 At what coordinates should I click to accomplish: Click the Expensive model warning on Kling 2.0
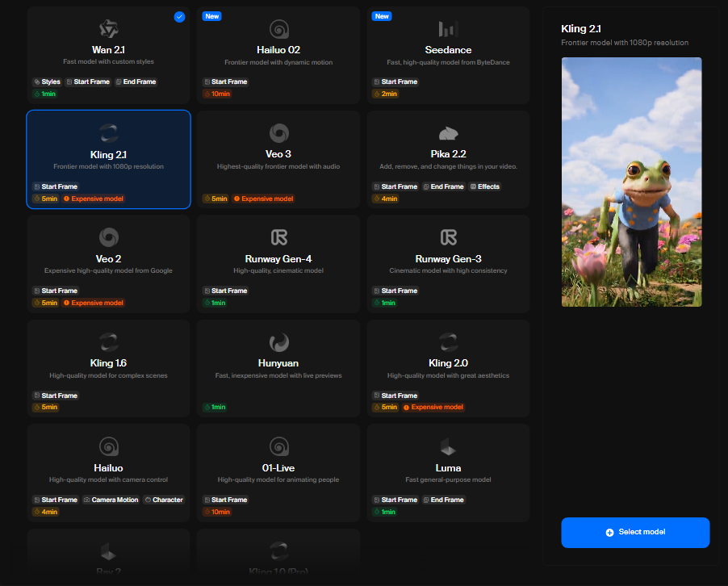tap(433, 408)
